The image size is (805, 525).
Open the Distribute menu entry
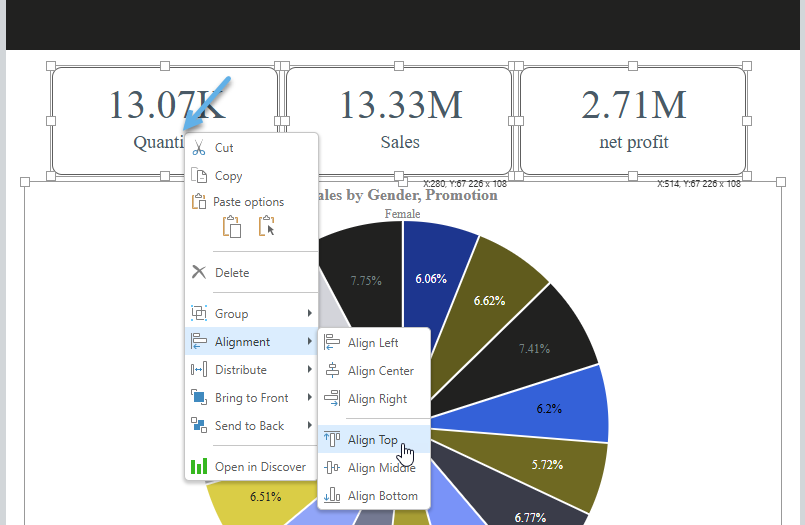tap(252, 370)
